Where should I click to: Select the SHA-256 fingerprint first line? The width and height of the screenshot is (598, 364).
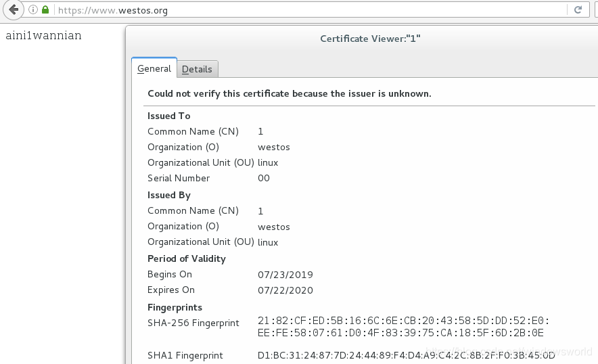[x=403, y=321]
